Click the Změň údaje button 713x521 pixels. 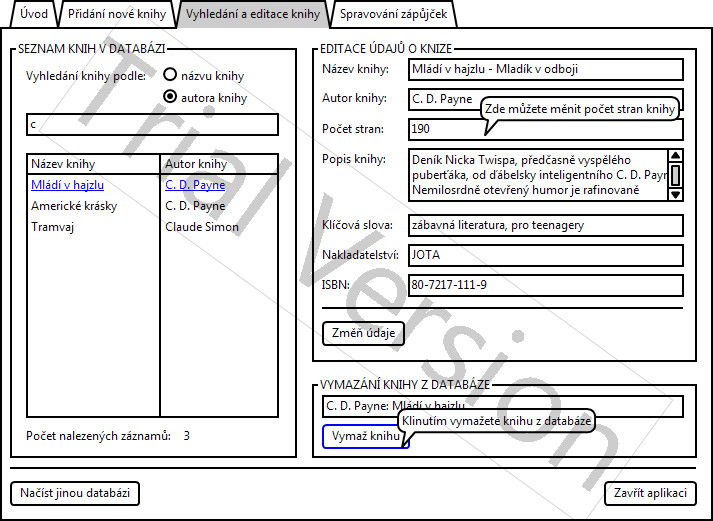[363, 333]
